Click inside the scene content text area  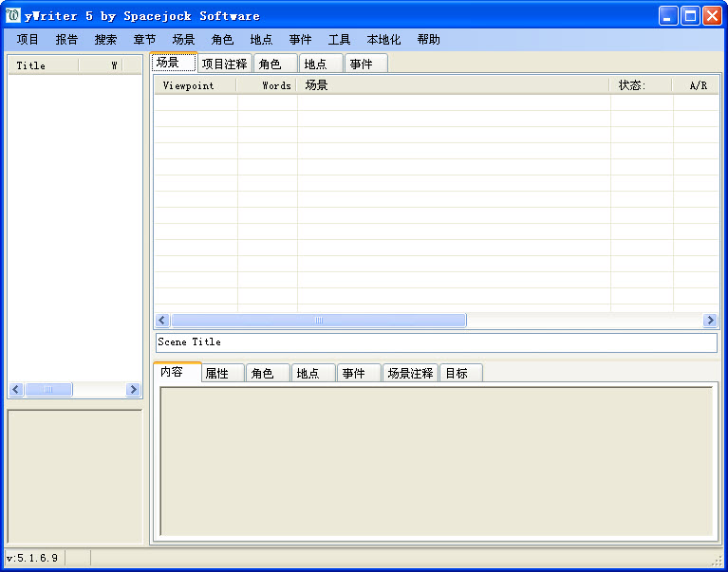pos(436,461)
